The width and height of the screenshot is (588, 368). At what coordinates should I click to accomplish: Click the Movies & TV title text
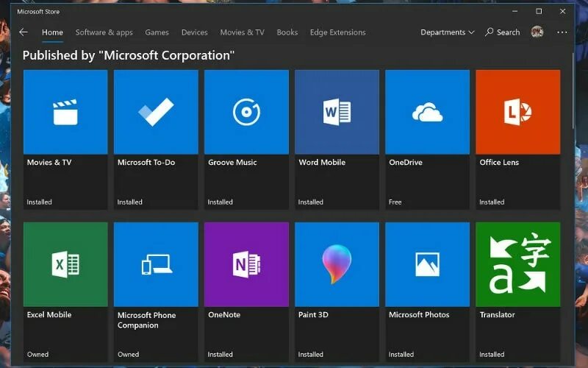tap(49, 162)
